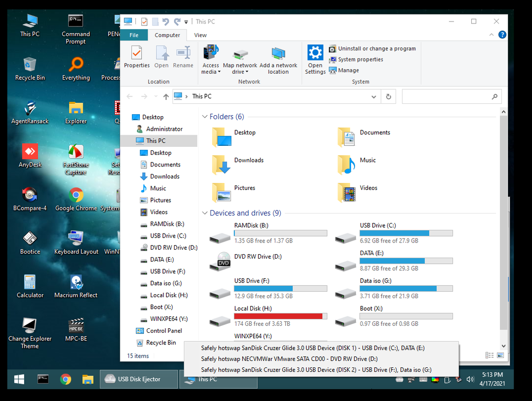Open Settings via ribbon gear icon
This screenshot has height=401, width=532.
tap(315, 60)
